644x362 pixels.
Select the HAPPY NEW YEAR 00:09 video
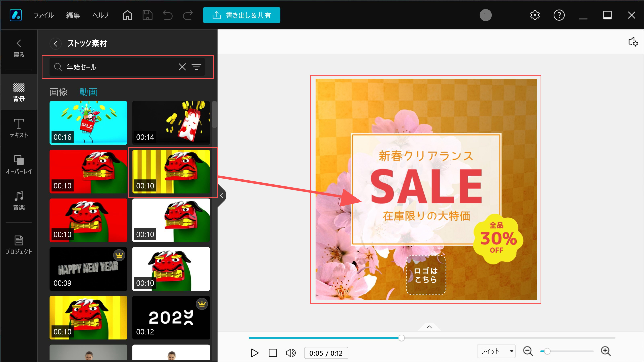pyautogui.click(x=88, y=269)
